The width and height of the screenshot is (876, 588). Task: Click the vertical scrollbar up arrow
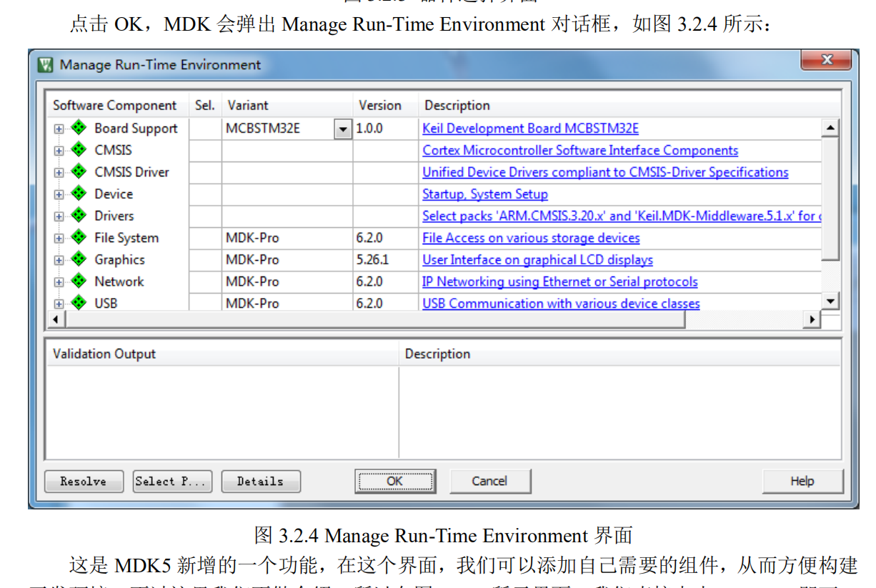point(830,129)
